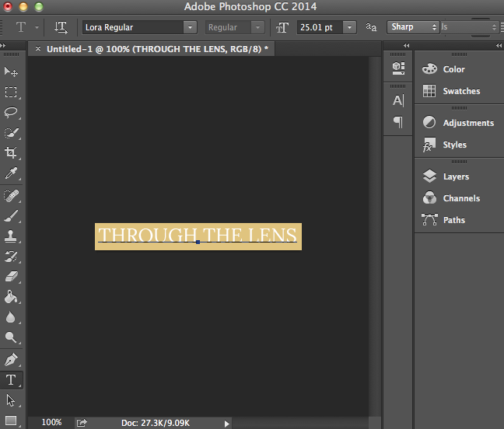504x429 pixels.
Task: Open the Sharp anti-aliasing dropdown
Action: 413,27
